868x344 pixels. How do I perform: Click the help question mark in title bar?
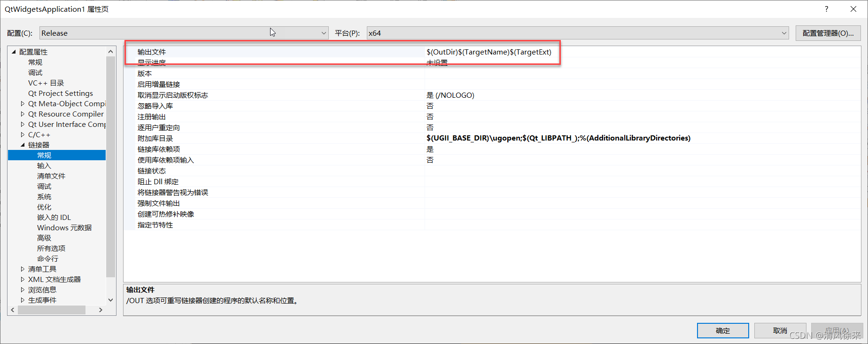pos(827,9)
